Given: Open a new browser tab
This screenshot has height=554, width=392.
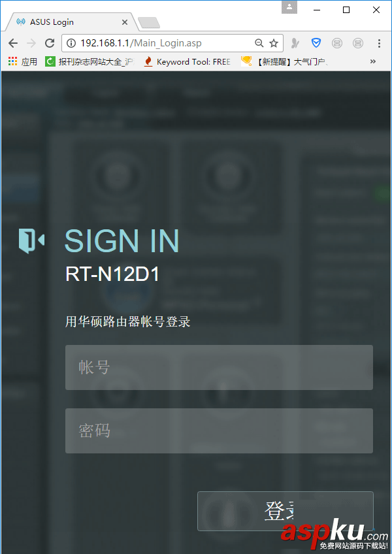Looking at the screenshot, I should click(x=149, y=23).
